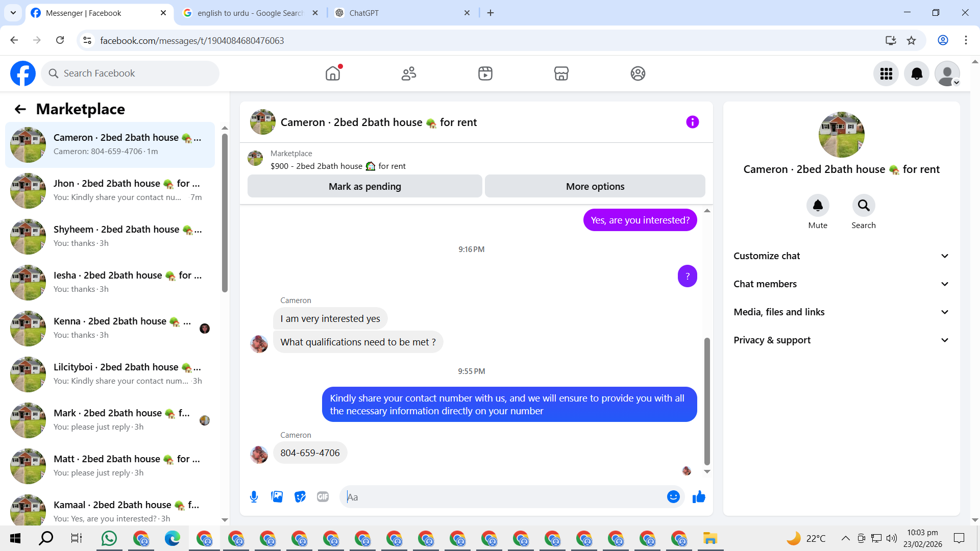Click the More options button
This screenshot has width=980, height=551.
pyautogui.click(x=595, y=187)
